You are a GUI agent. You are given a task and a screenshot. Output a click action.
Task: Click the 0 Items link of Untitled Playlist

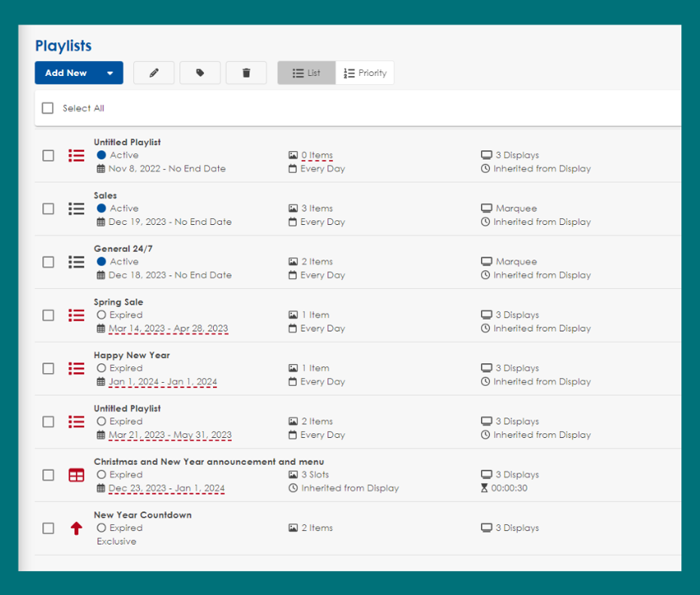coord(317,155)
